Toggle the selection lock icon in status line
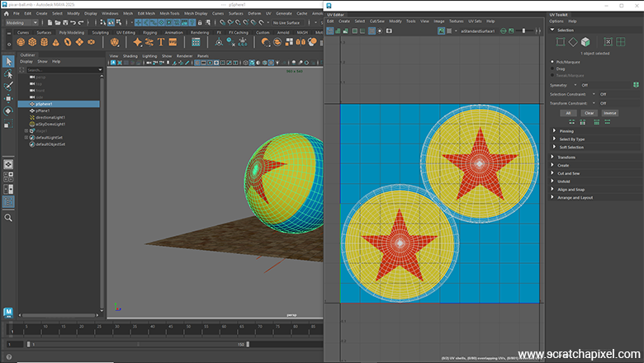644x363 pixels. [x=200, y=22]
